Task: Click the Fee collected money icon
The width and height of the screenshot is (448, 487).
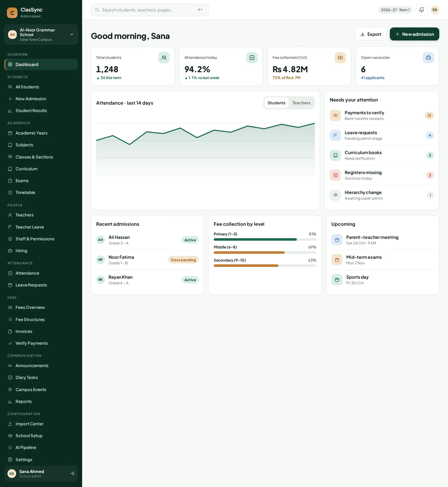Action: (x=340, y=58)
